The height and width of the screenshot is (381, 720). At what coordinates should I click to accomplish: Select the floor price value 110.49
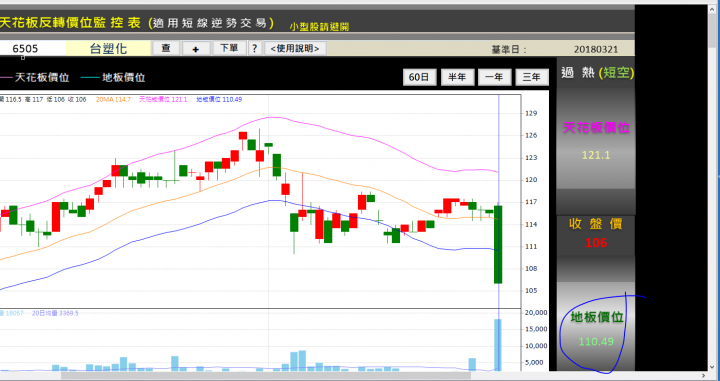(596, 342)
